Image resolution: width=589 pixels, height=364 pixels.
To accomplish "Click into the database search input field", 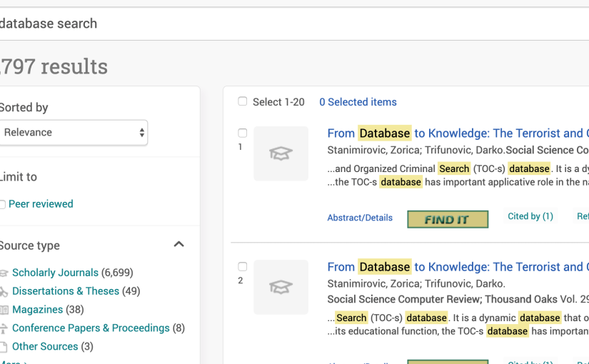I will (x=294, y=24).
